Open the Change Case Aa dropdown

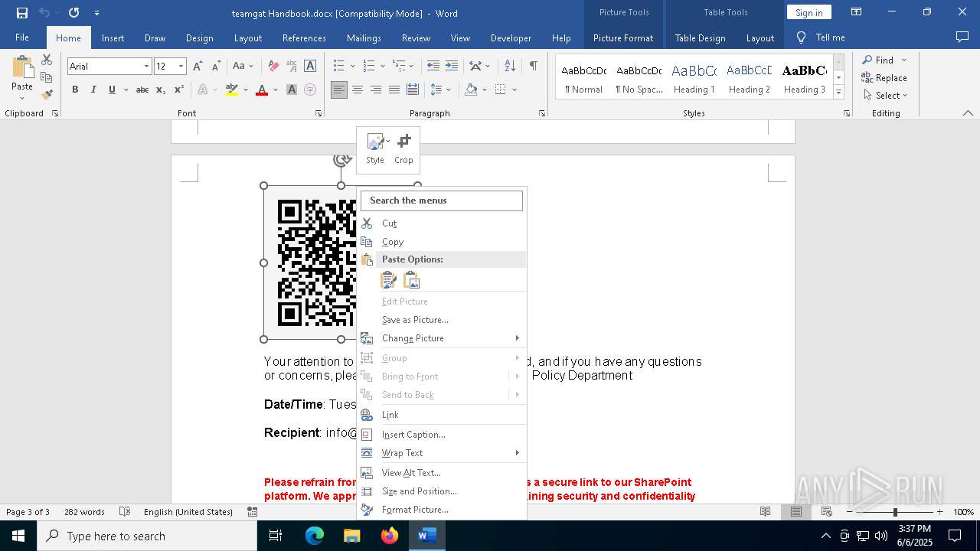point(243,67)
